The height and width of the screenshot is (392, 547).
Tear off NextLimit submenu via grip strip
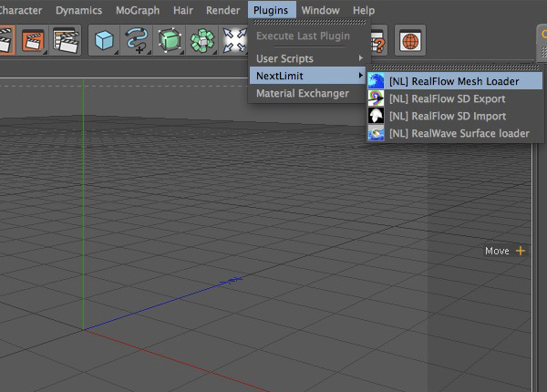pyautogui.click(x=455, y=67)
